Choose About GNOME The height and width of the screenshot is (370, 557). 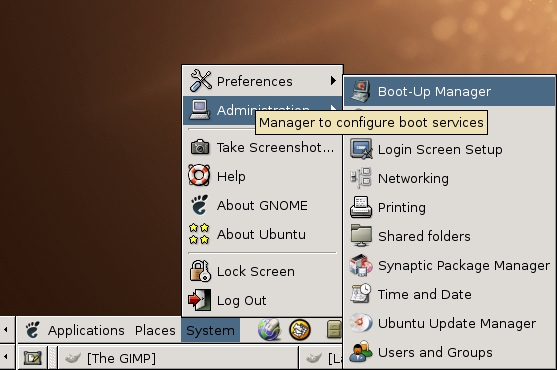click(263, 205)
